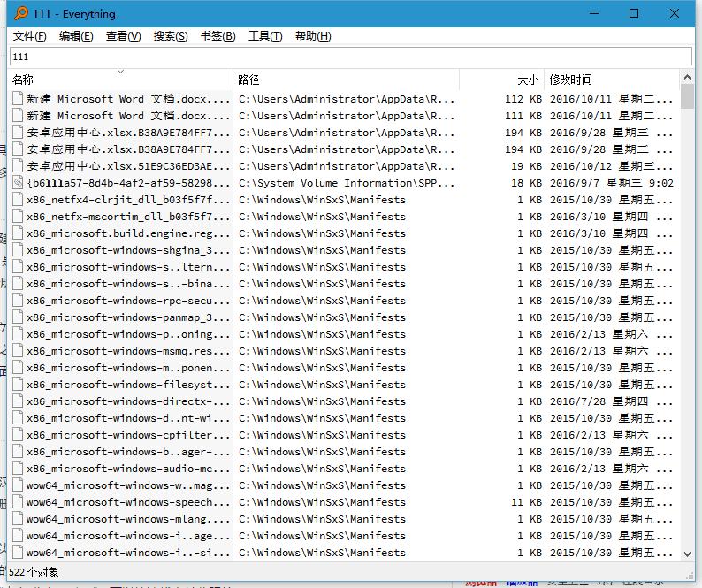Open the 书签(B) menu
Screen dimensions: 702x588
tap(217, 36)
